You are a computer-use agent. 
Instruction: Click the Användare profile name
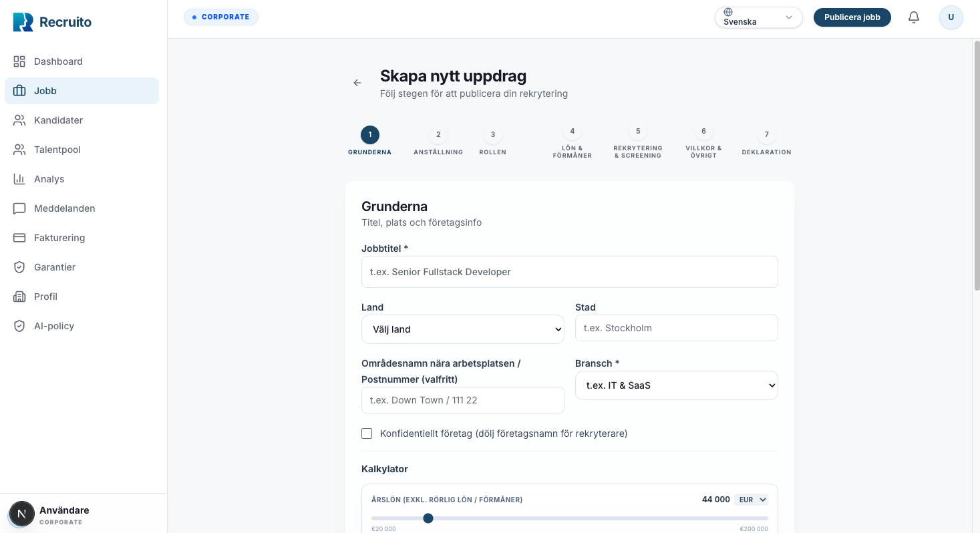coord(64,510)
